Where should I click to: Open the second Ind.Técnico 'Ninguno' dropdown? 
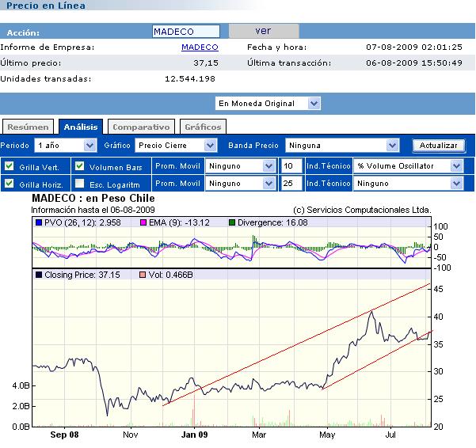click(409, 183)
